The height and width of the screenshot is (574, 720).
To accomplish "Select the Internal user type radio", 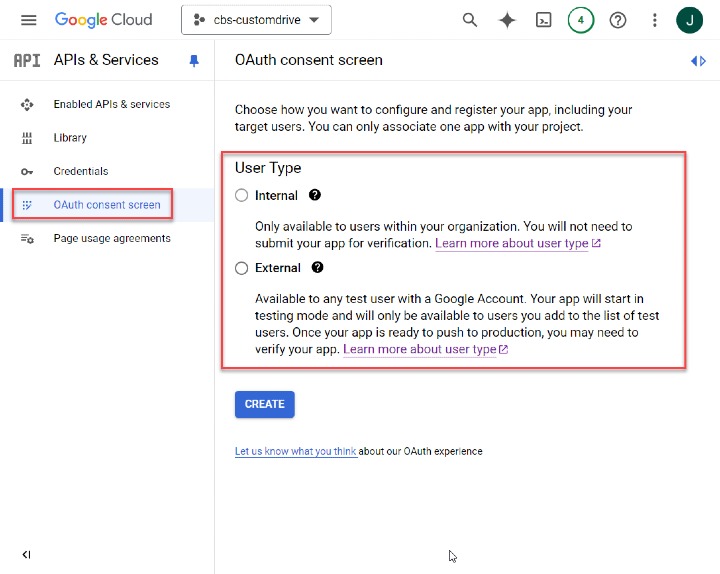I will [x=241, y=196].
